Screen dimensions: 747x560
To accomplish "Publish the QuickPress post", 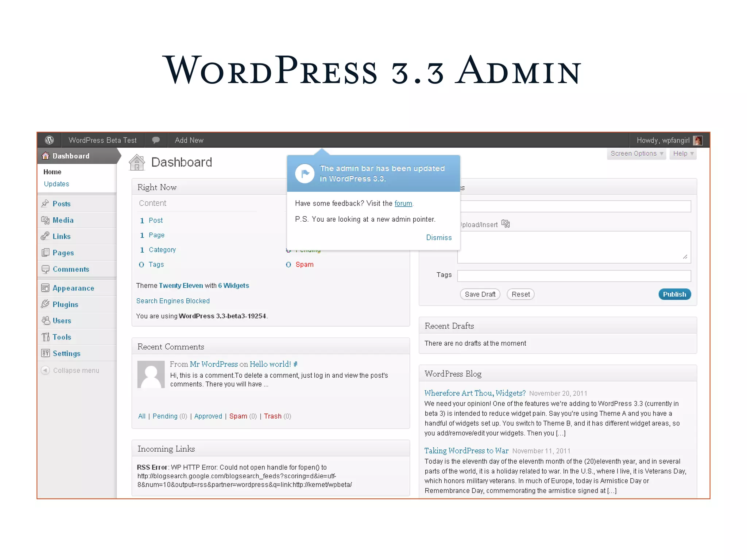I will (674, 294).
